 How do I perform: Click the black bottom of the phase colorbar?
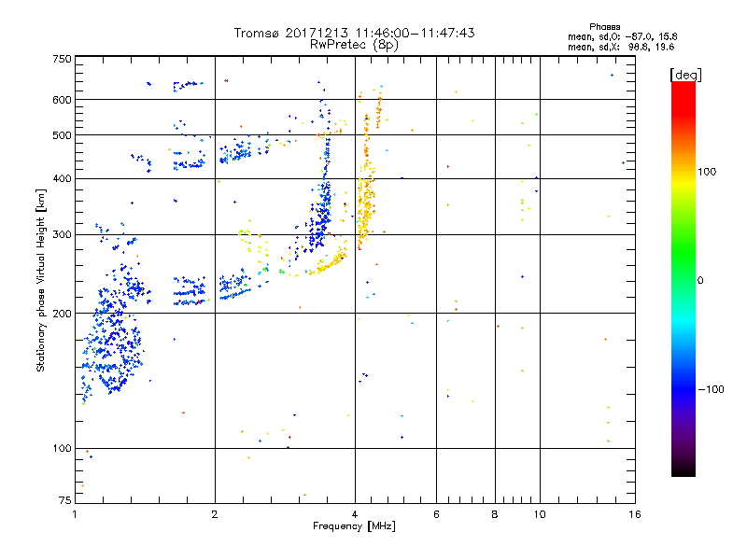pos(684,469)
